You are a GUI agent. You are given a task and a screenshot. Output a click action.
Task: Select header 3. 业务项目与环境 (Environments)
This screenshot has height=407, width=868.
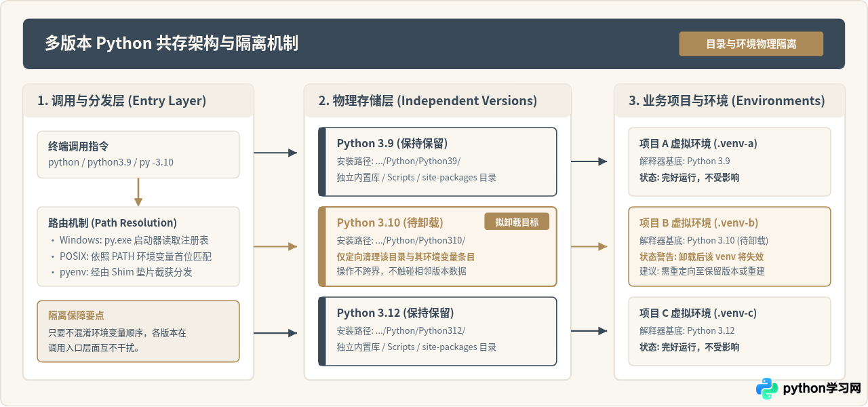(727, 101)
